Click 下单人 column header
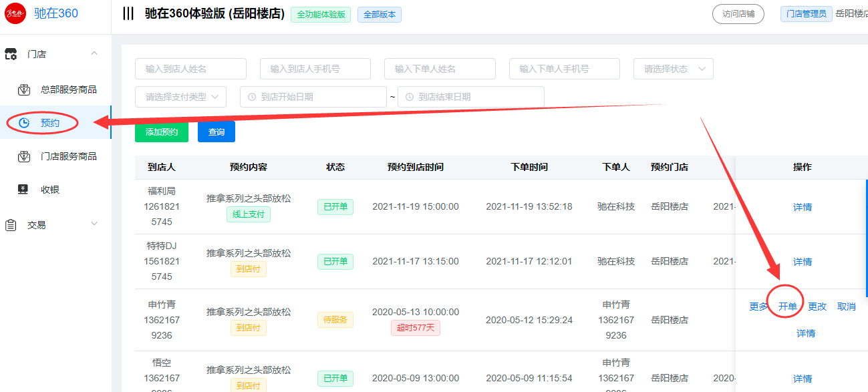The height and width of the screenshot is (392, 868). [616, 167]
